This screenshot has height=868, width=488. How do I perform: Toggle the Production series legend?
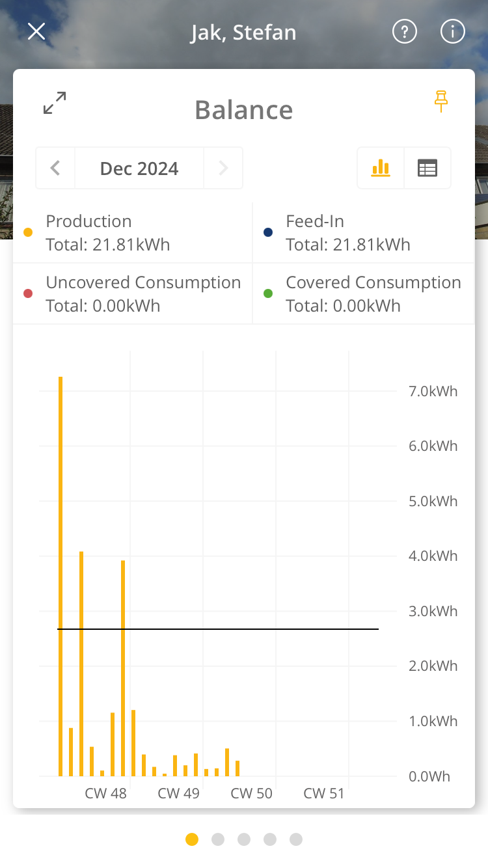click(x=133, y=233)
